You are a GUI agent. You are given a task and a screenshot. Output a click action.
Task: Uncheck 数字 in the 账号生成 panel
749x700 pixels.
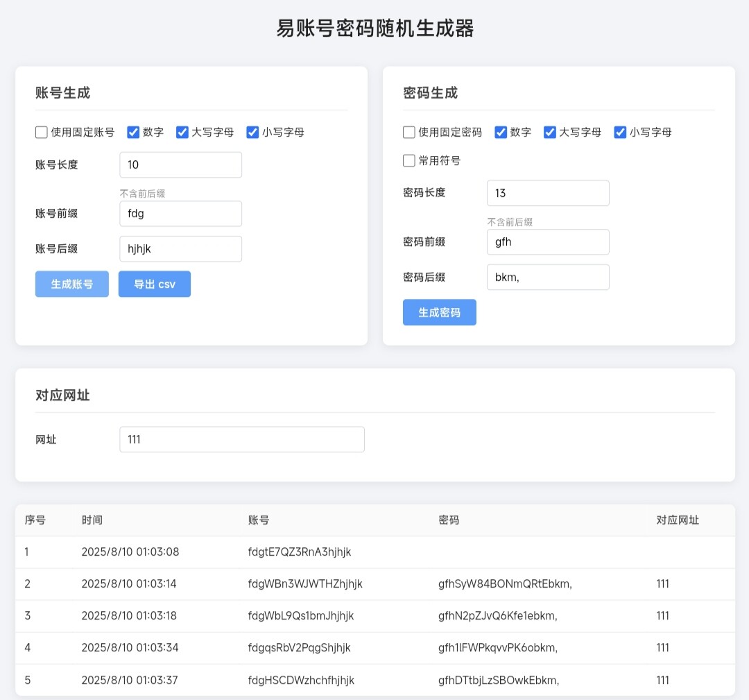click(133, 132)
